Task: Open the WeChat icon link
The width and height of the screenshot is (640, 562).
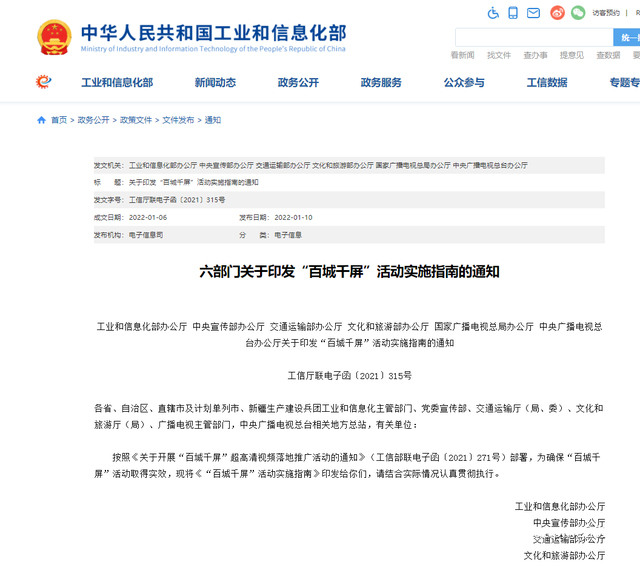Action: (x=578, y=13)
